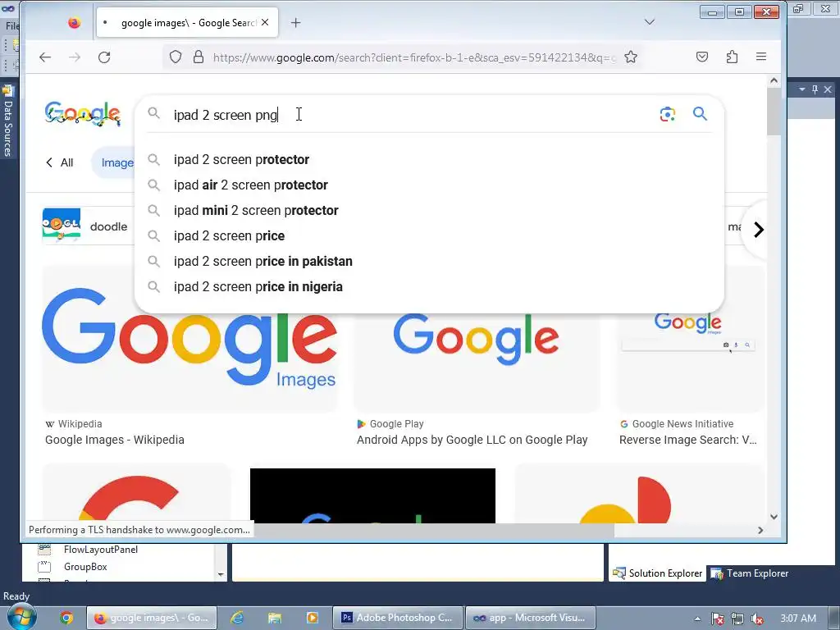The image size is (840, 630).
Task: Open Google Images - Wikipedia link
Action: point(115,440)
